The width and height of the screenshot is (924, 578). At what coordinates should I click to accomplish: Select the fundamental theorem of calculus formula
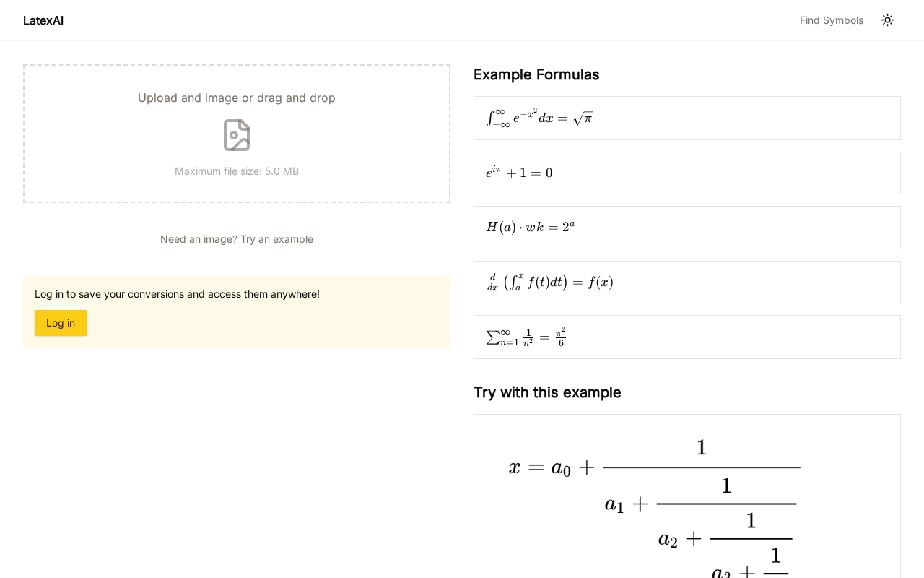point(687,282)
